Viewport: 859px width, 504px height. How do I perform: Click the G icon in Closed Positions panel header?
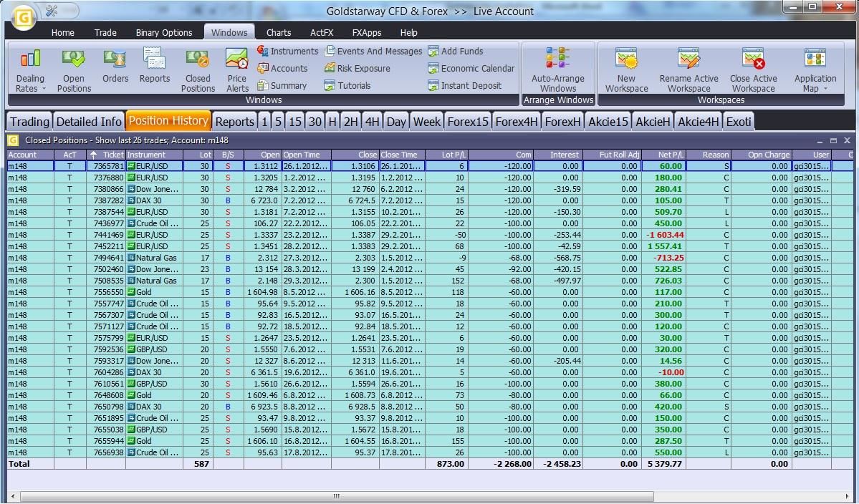(13, 140)
